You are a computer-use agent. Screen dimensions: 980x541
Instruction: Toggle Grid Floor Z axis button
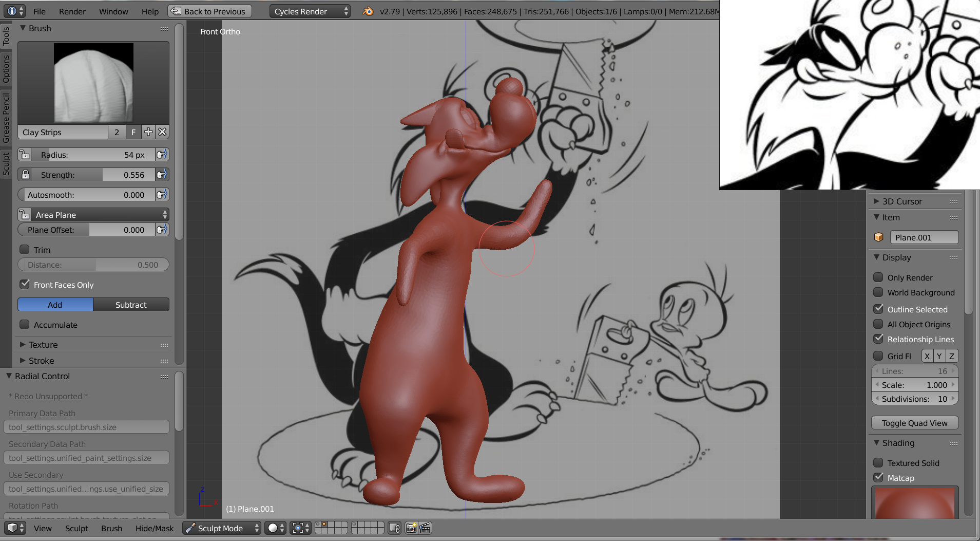[x=952, y=356]
